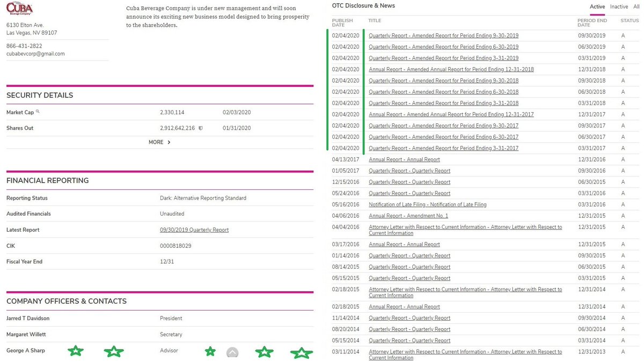Click the Fiscal Year End value 12/31
This screenshot has width=644, height=362.
(x=166, y=262)
